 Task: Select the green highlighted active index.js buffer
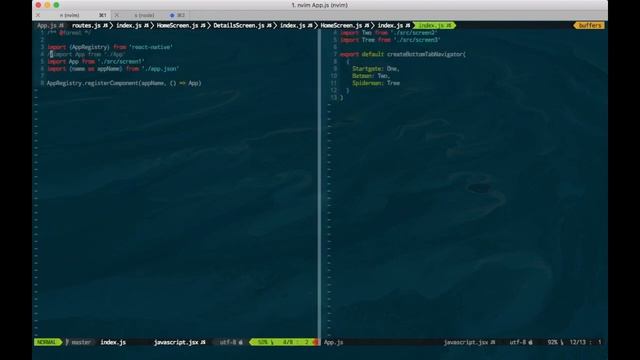coord(434,25)
